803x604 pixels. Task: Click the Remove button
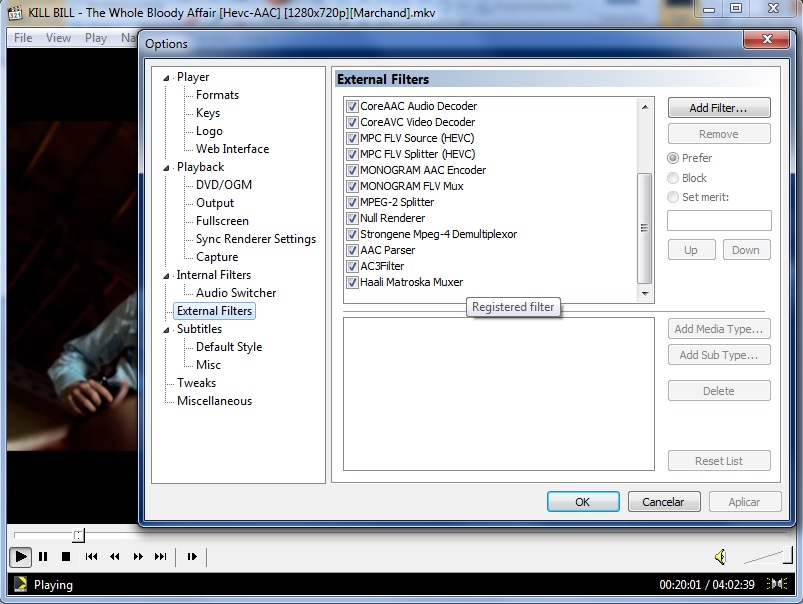(719, 134)
